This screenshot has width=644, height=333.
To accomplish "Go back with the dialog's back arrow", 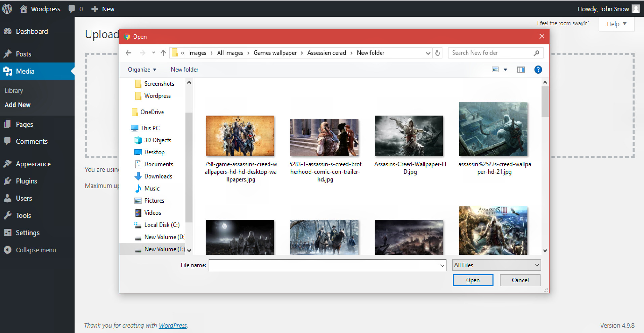I will click(x=128, y=53).
